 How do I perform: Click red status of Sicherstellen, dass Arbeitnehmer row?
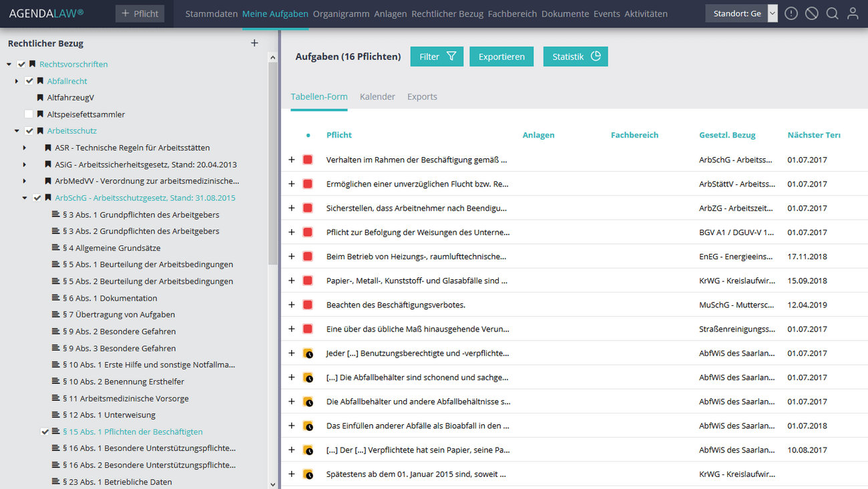(308, 208)
